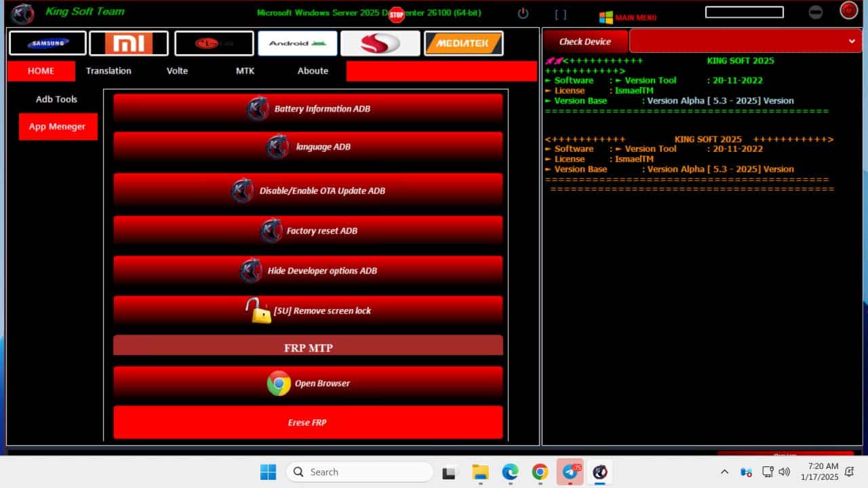Viewport: 868px width, 488px height.
Task: Open Telegram from taskbar
Action: point(570,472)
